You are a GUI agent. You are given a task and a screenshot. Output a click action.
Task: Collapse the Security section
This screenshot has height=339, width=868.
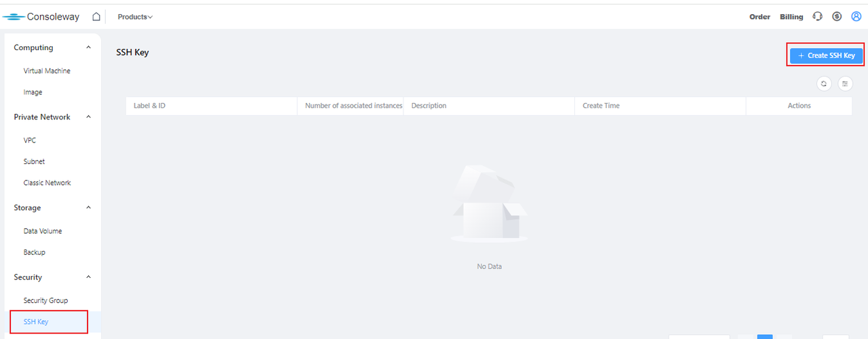pos(88,277)
